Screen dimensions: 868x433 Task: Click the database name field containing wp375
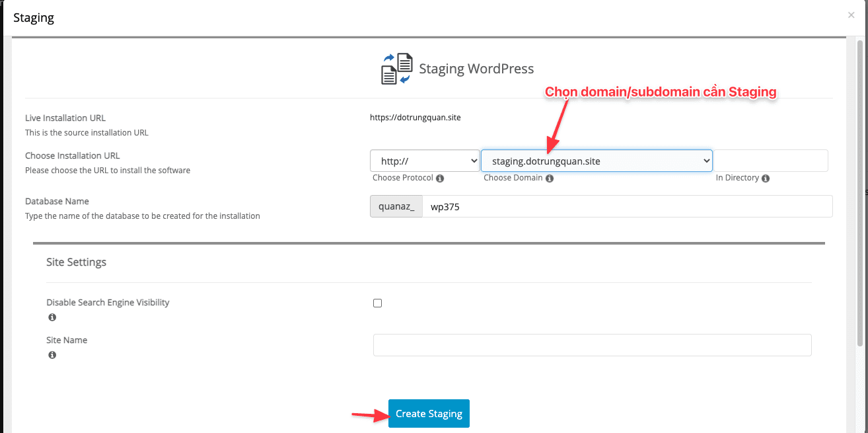pos(595,206)
